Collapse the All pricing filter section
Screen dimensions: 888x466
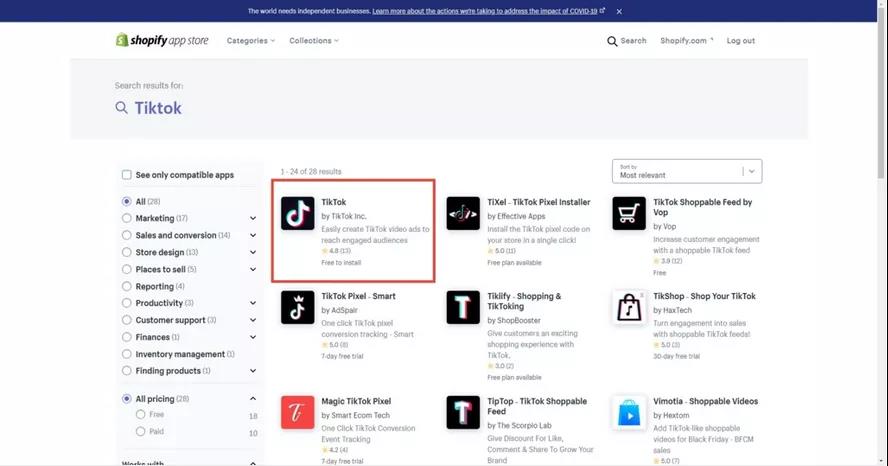click(253, 399)
